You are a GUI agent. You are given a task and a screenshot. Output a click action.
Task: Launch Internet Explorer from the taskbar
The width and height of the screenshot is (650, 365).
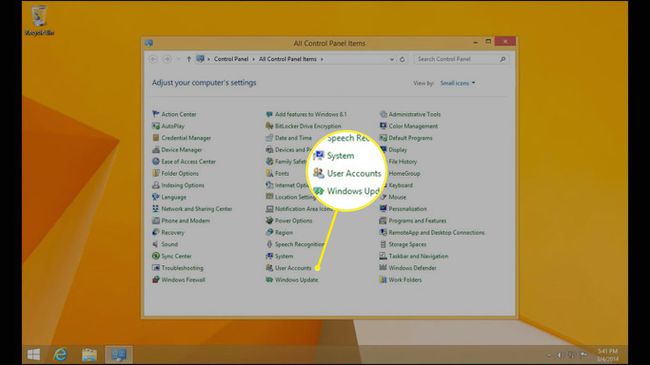point(61,355)
